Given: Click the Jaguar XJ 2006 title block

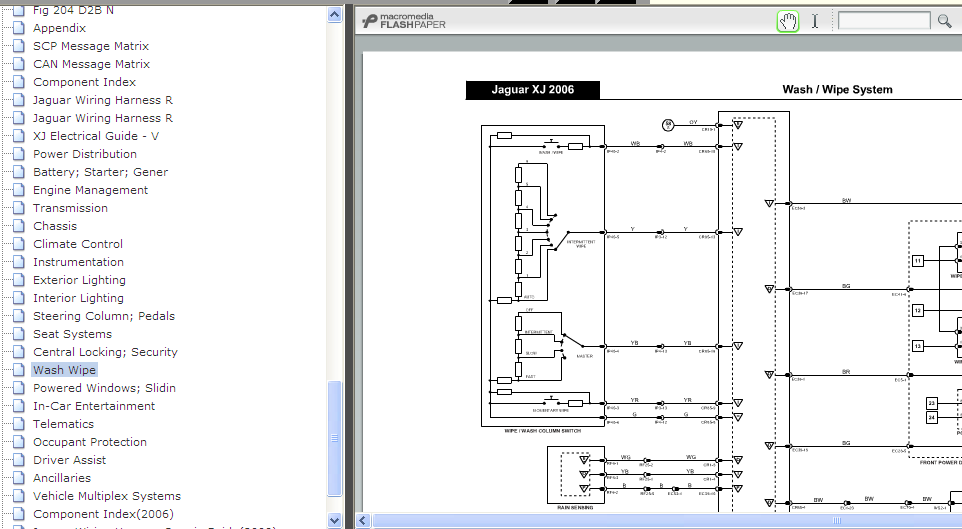Looking at the screenshot, I should (x=533, y=90).
